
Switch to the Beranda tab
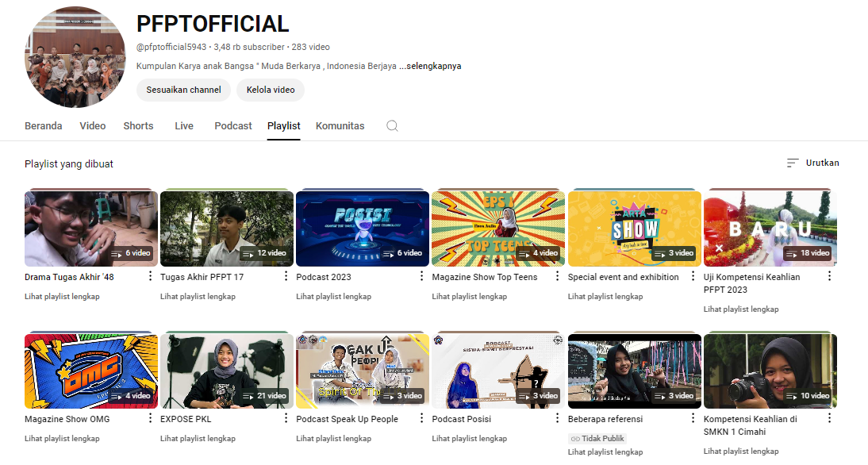tap(43, 125)
